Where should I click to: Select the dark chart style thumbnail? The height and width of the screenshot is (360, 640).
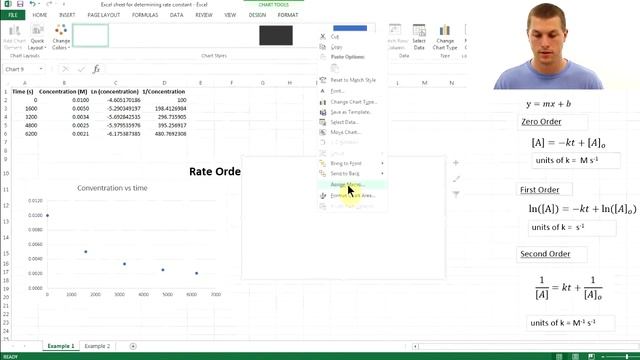coord(276,35)
